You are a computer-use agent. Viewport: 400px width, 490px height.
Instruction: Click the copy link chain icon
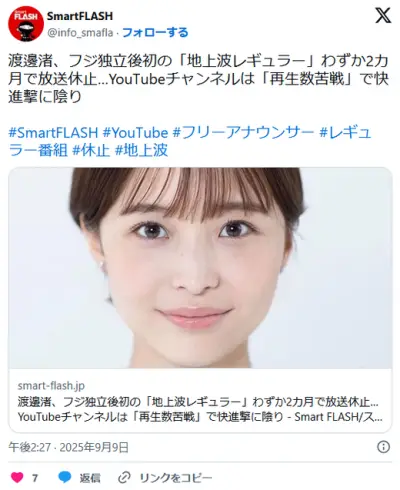[x=124, y=478]
